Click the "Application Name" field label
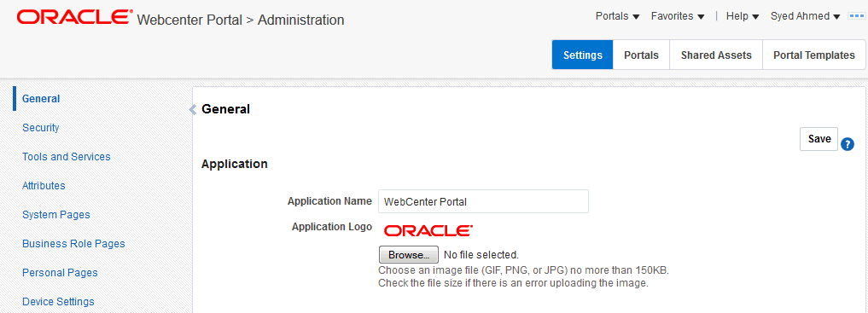The image size is (868, 313). (x=329, y=201)
